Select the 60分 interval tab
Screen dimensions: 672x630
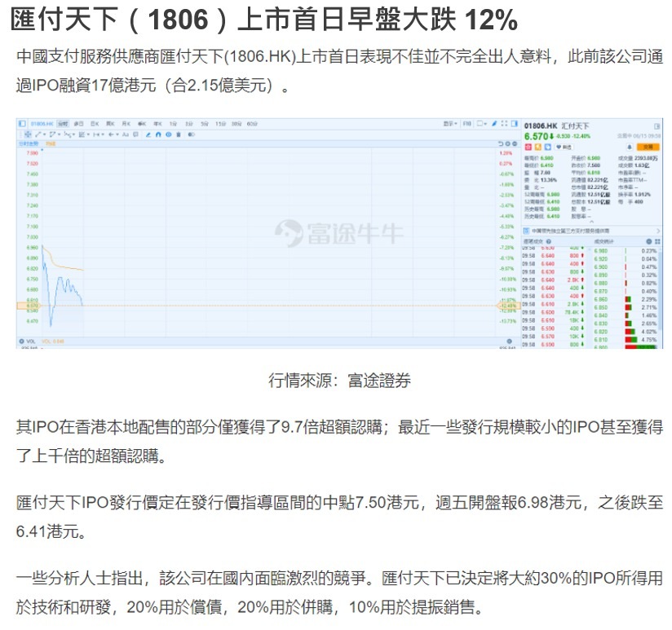(252, 124)
